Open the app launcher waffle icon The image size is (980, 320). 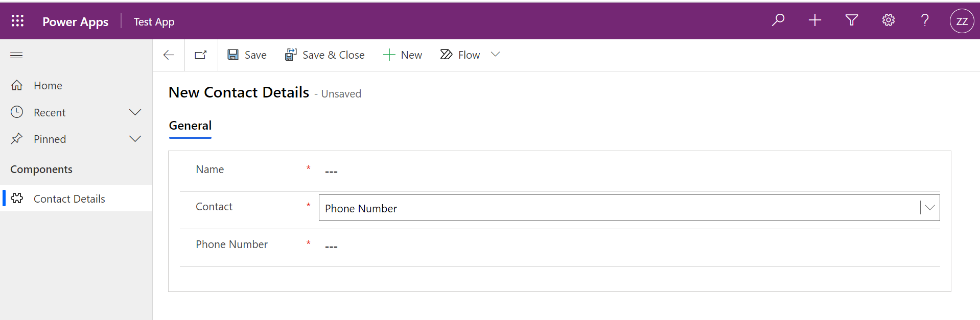(17, 21)
